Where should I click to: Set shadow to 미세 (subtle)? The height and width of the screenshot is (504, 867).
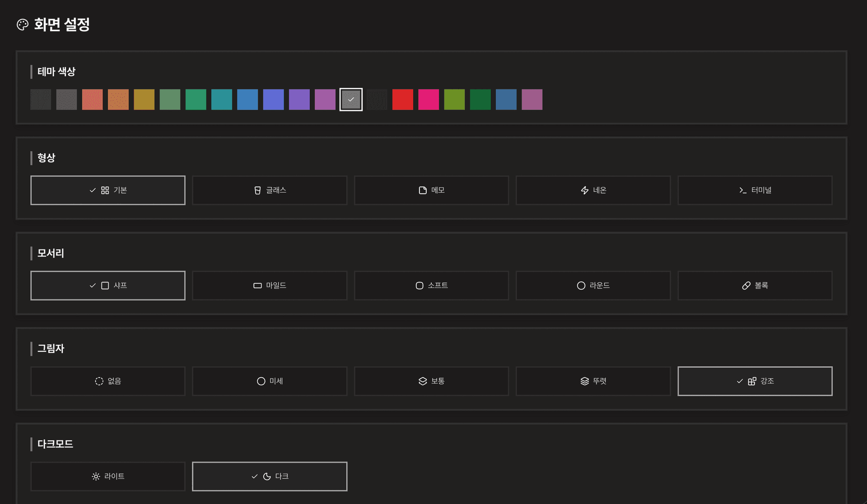(x=270, y=381)
